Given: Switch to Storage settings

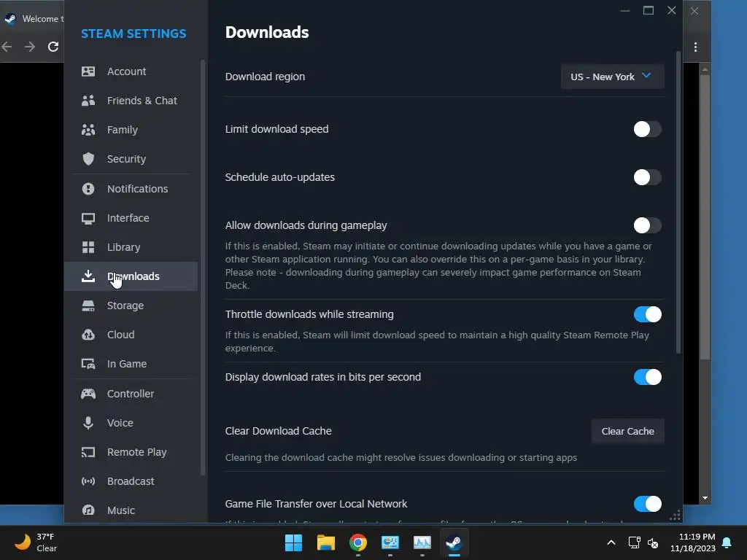Looking at the screenshot, I should point(125,306).
